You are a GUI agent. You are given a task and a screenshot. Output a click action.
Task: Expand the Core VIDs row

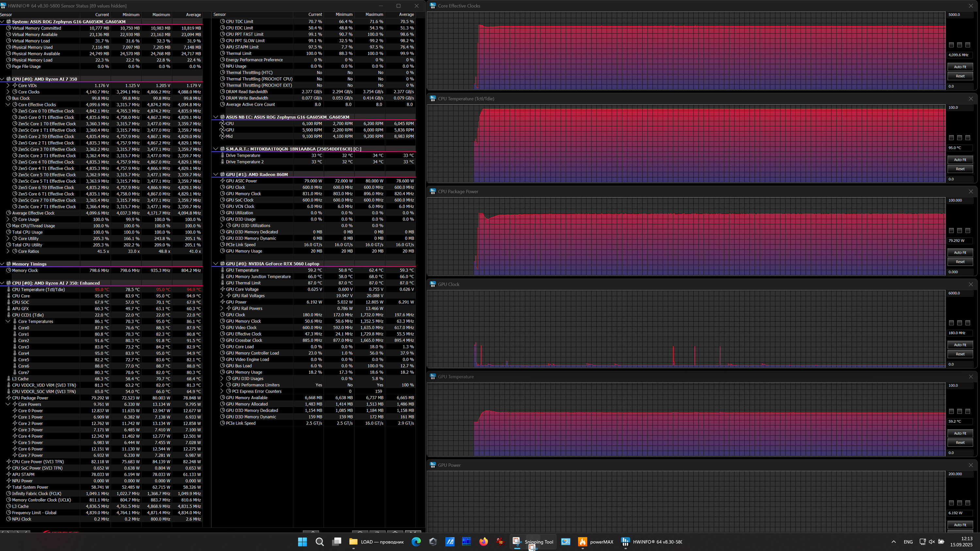(8, 86)
